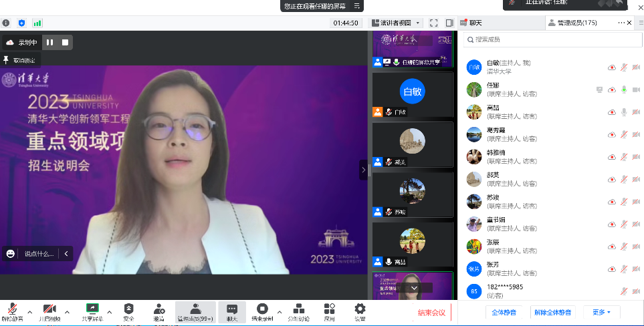Open 分组讨论 breakout rooms
The height and width of the screenshot is (326, 644).
(298, 312)
